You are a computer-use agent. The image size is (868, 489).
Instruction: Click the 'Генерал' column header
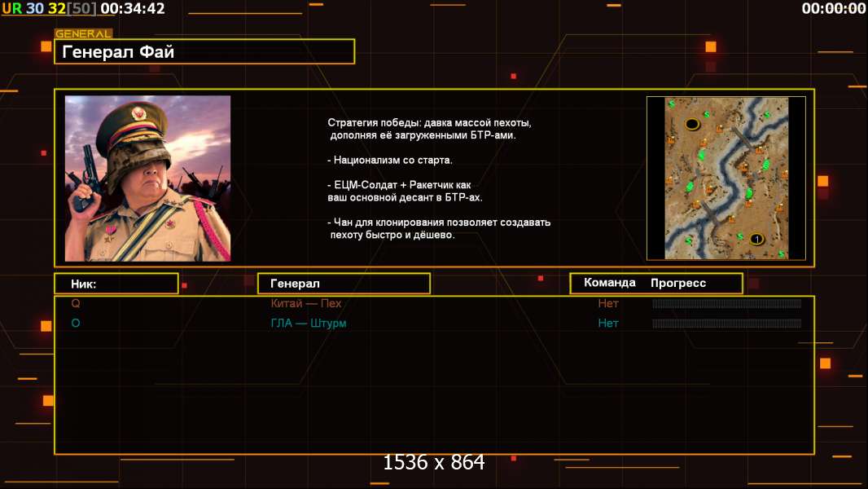[x=344, y=284]
